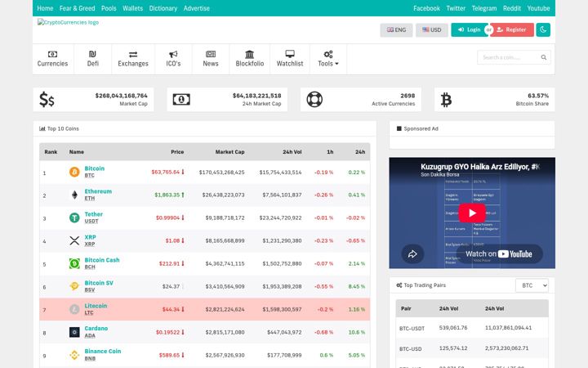Open the Tether coin name link

coord(94,214)
